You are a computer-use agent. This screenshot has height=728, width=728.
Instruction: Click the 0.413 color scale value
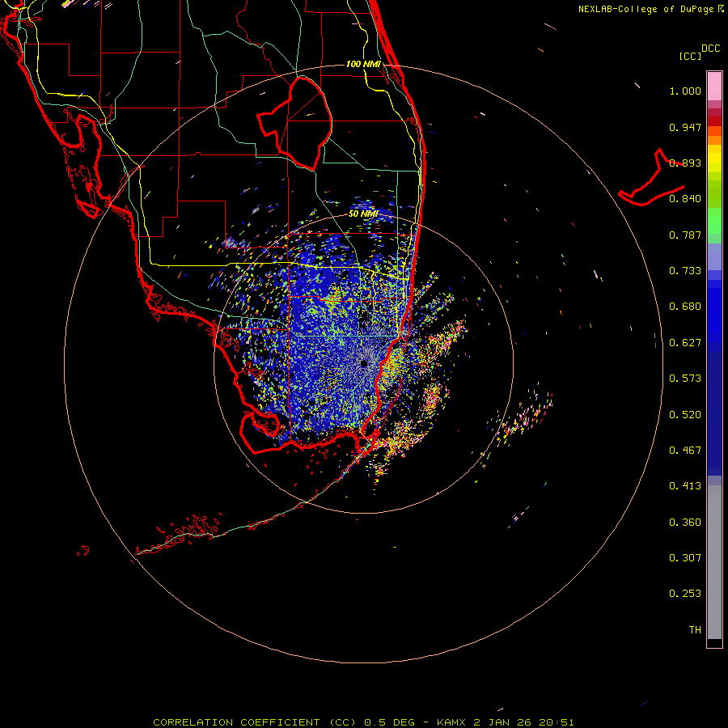pos(685,486)
